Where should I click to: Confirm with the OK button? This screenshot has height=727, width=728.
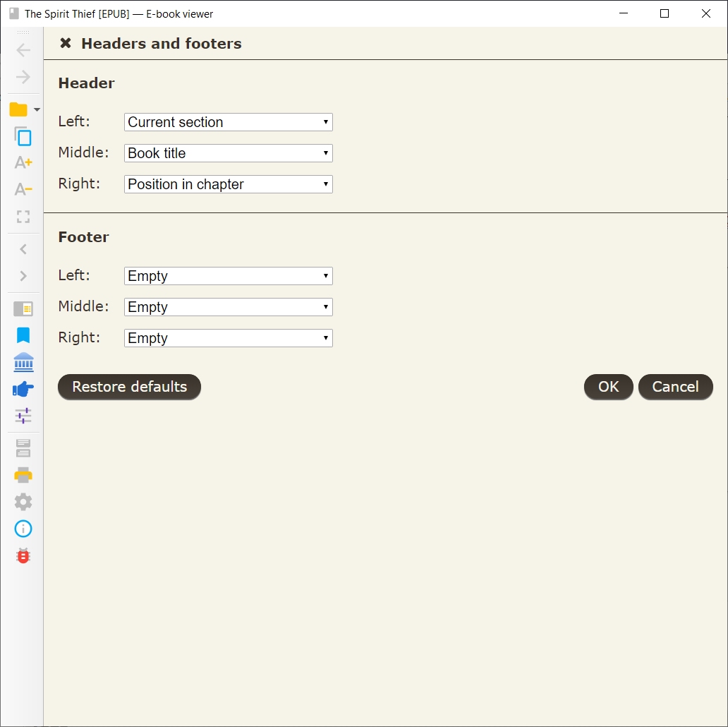tap(608, 387)
